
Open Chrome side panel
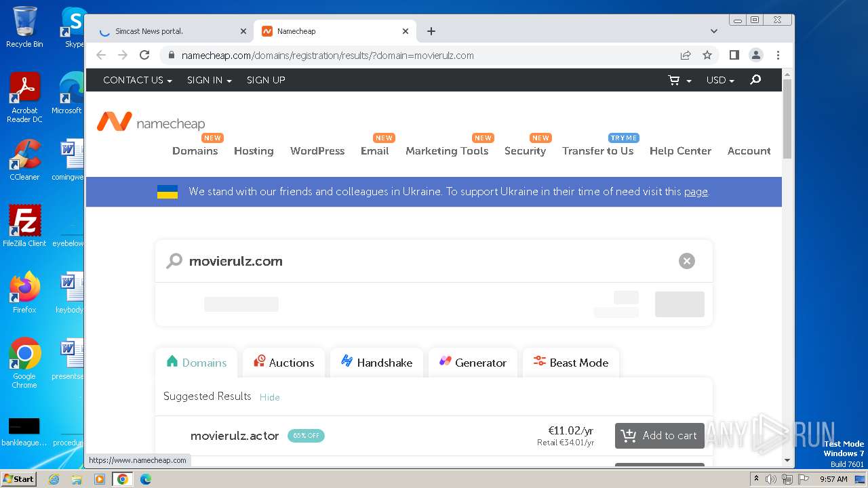[734, 55]
